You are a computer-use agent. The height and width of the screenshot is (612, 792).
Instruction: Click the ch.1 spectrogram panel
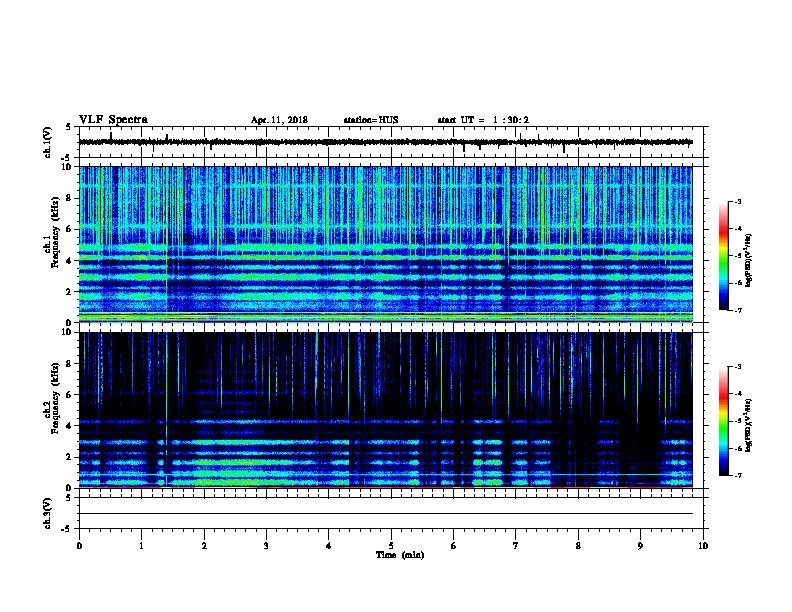(386, 244)
